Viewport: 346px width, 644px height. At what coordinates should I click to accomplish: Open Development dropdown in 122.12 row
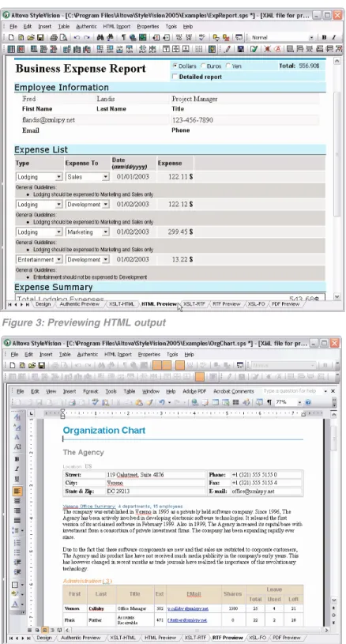106,205
